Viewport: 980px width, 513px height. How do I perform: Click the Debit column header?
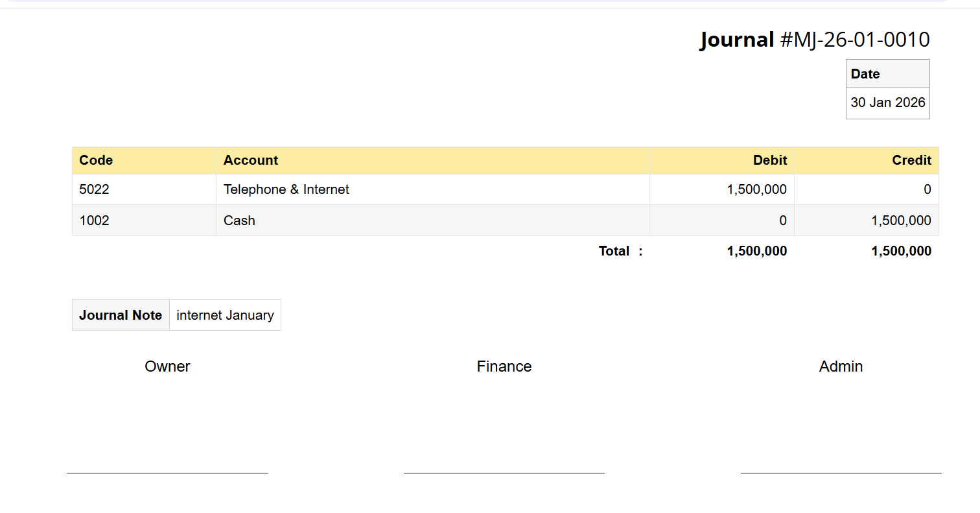click(769, 160)
